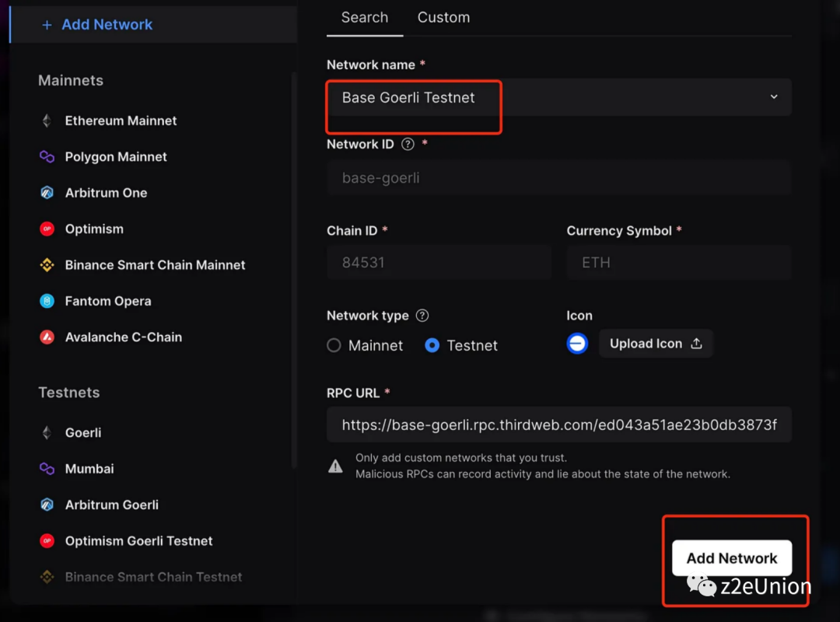This screenshot has width=840, height=622.
Task: Click the Upload Icon button
Action: 656,344
